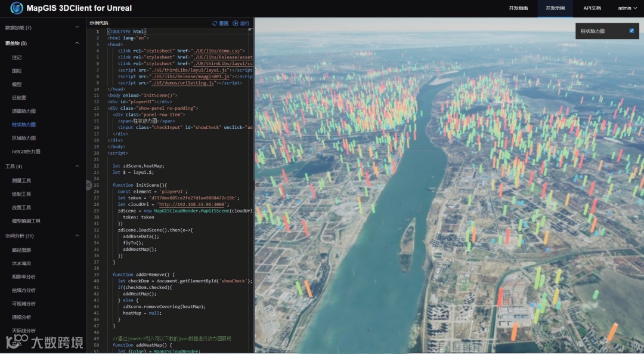Select the 模型编辑工具 item
This screenshot has width=644, height=354.
(26, 221)
